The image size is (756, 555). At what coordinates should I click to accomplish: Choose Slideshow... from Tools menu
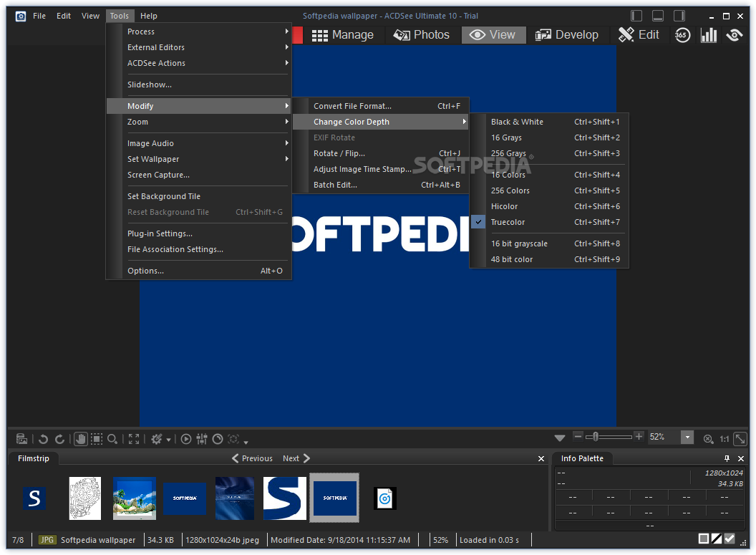click(x=199, y=85)
